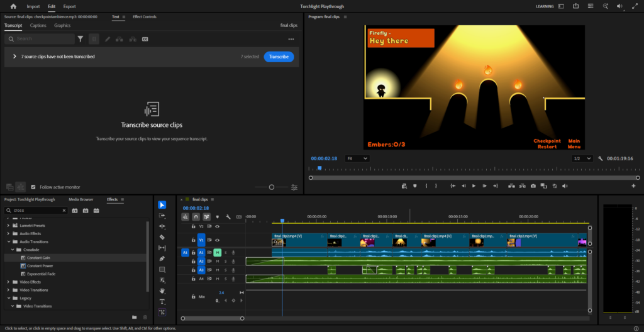This screenshot has height=332, width=644.
Task: Expand the Lumetri Presets folder
Action: pos(8,226)
